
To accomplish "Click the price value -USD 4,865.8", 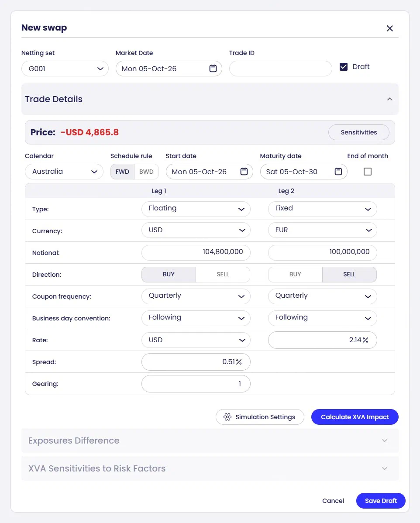I will 90,132.
